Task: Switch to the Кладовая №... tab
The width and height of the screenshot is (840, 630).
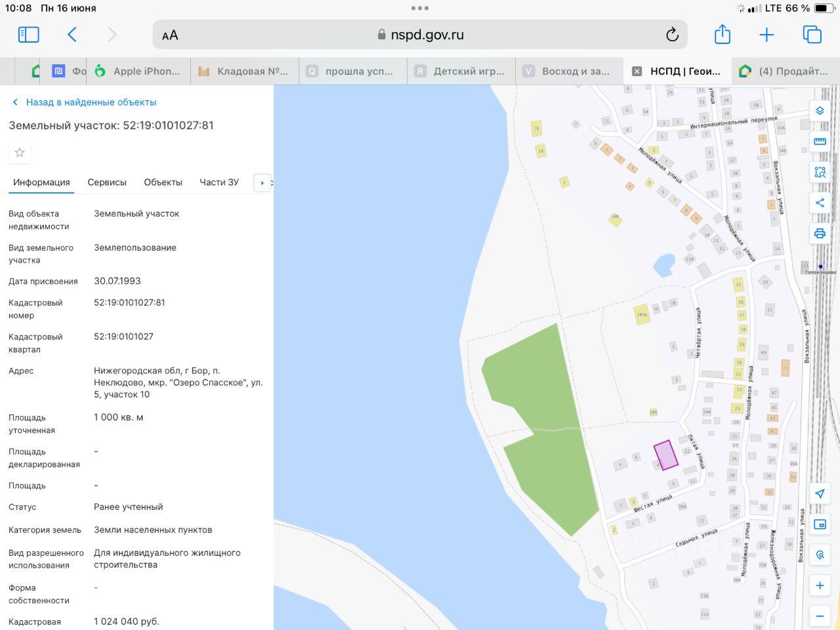Action: point(245,71)
